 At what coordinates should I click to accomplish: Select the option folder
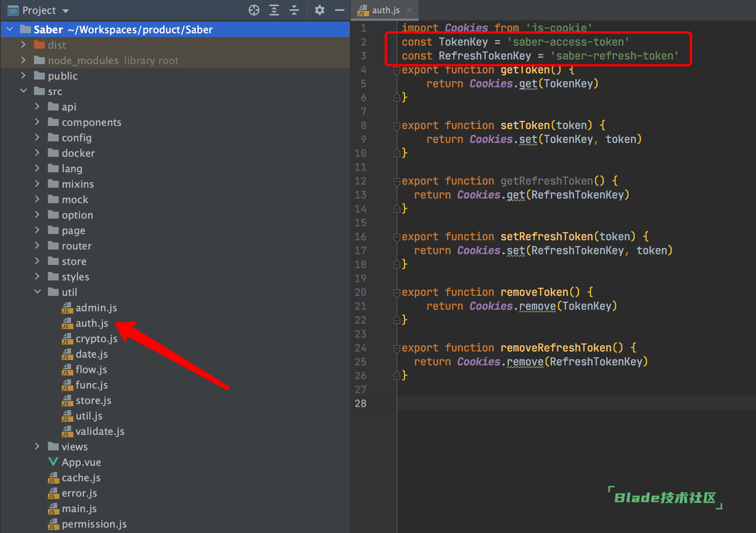[77, 215]
